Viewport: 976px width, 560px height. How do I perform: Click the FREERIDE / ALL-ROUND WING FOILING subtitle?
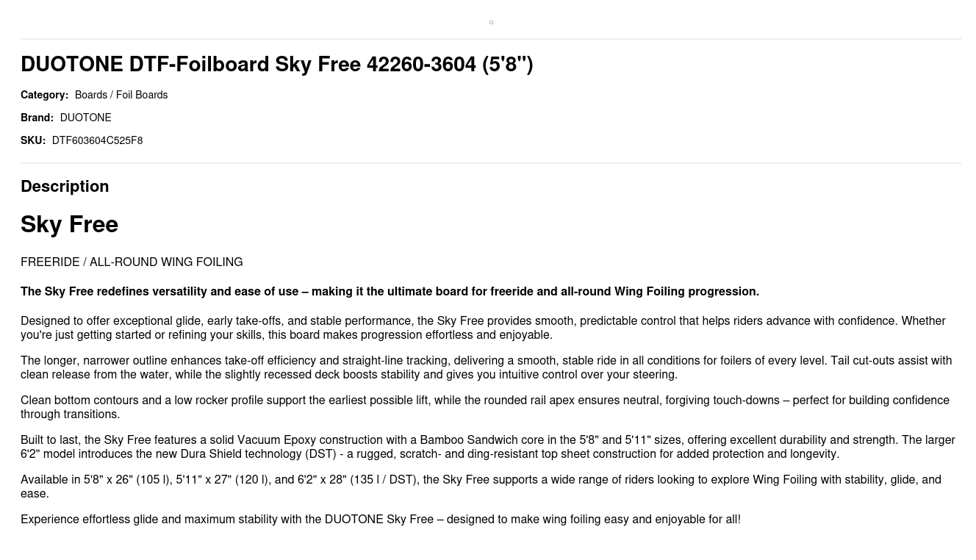coord(132,262)
